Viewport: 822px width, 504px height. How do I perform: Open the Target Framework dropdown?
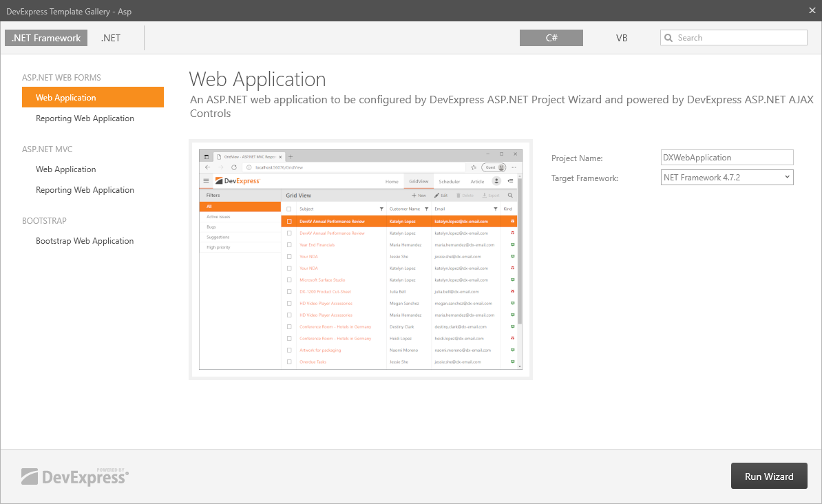point(726,177)
